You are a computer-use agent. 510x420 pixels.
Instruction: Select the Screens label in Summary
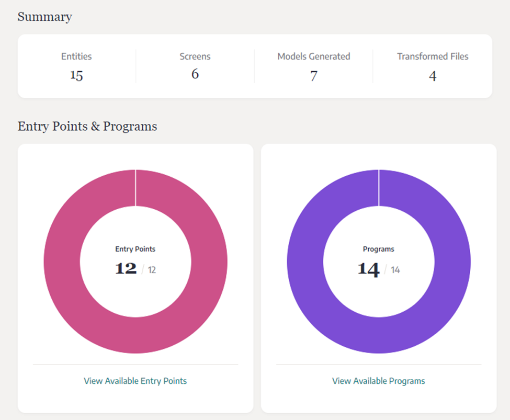pyautogui.click(x=195, y=56)
